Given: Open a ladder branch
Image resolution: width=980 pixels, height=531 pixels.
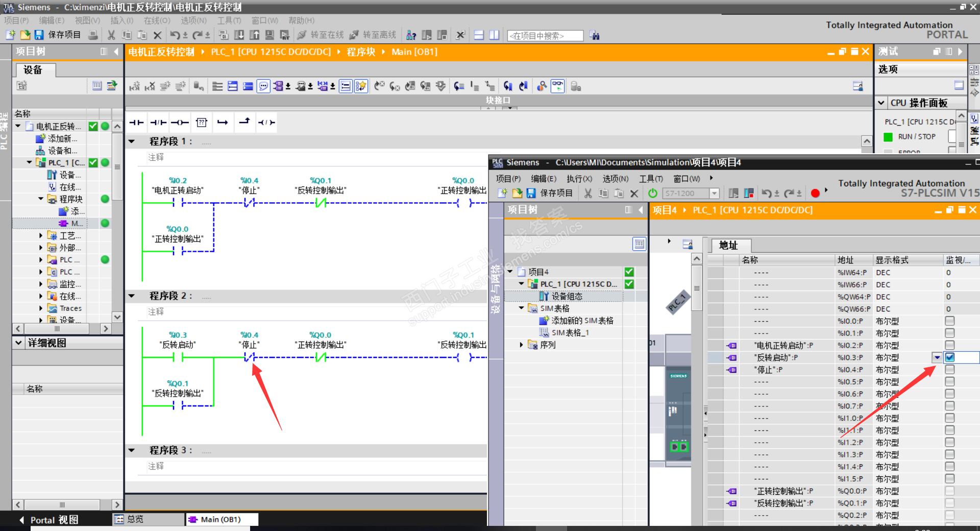Looking at the screenshot, I should point(223,123).
